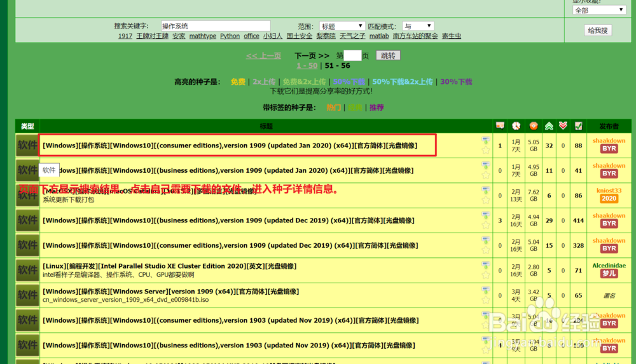Download torrent icon for consumer editions Jan 2020
Image resolution: width=636 pixels, height=364 pixels.
coord(485,140)
